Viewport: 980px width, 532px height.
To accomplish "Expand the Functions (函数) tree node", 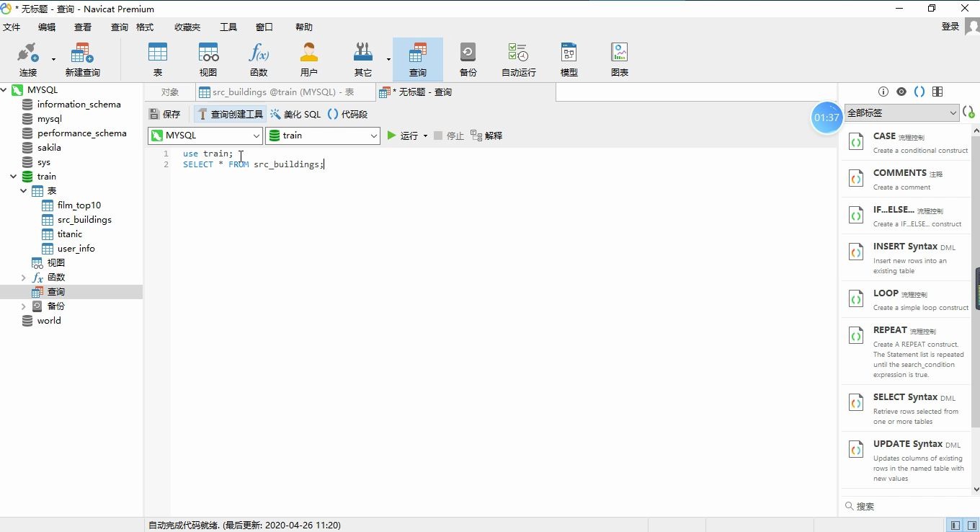I will pos(24,278).
